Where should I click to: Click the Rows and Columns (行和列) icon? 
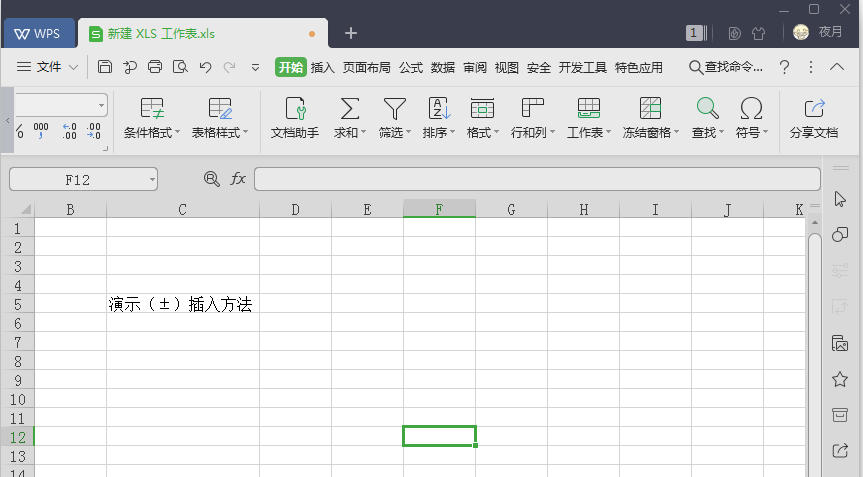point(532,108)
